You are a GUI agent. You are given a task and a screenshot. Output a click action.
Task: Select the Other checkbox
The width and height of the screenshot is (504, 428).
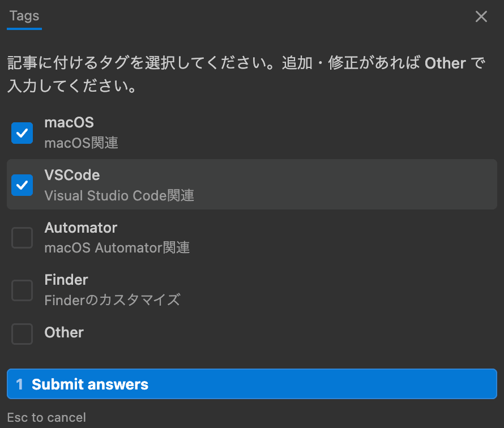click(x=22, y=334)
